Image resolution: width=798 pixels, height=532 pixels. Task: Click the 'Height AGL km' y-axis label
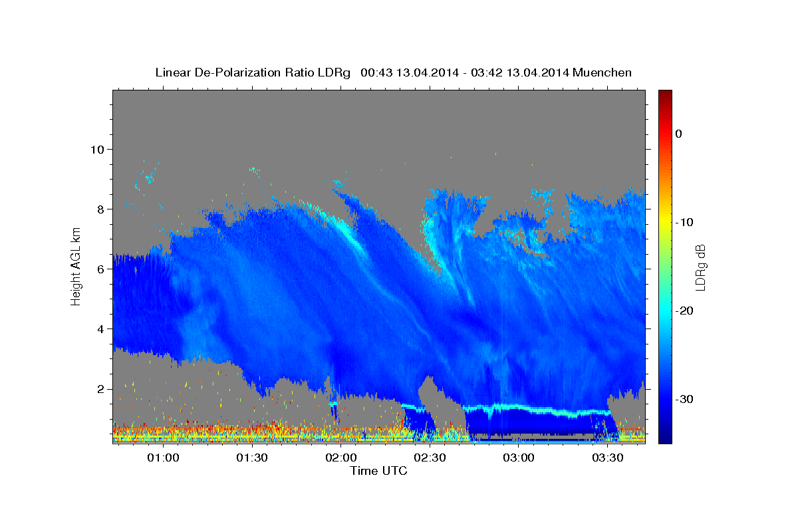[x=76, y=266]
